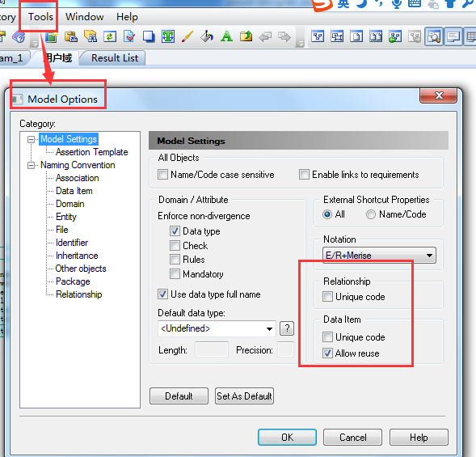Enable Relationship Unique code checkbox
476x457 pixels.
click(x=327, y=297)
